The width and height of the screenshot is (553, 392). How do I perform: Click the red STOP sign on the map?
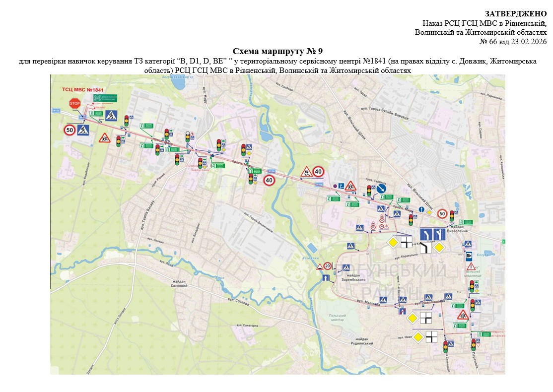[74, 103]
